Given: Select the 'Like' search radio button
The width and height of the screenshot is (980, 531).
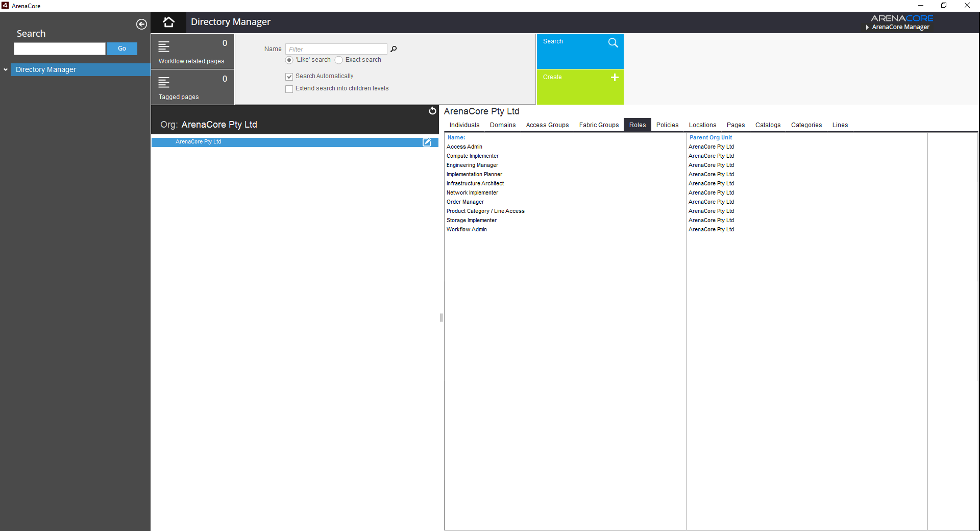Looking at the screenshot, I should [289, 60].
